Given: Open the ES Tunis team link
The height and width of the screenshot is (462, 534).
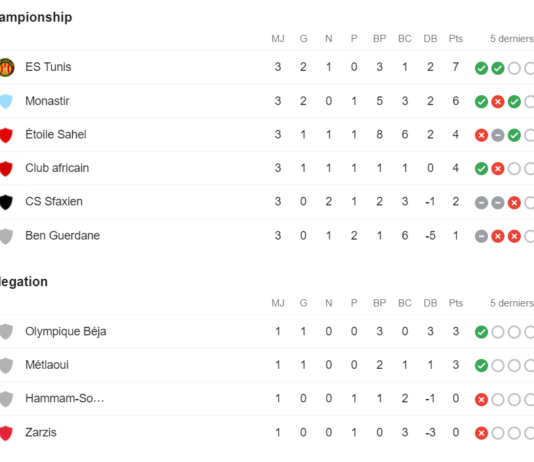Looking at the screenshot, I should click(x=48, y=67).
